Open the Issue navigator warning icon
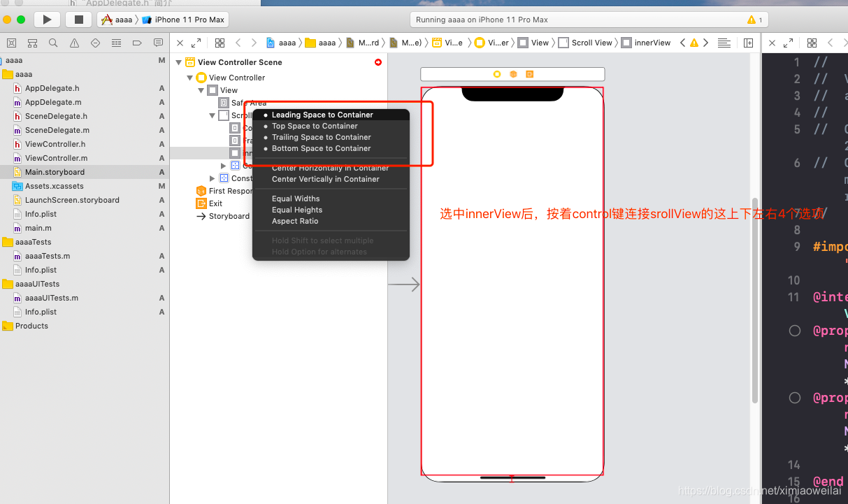The width and height of the screenshot is (848, 504). coord(74,43)
